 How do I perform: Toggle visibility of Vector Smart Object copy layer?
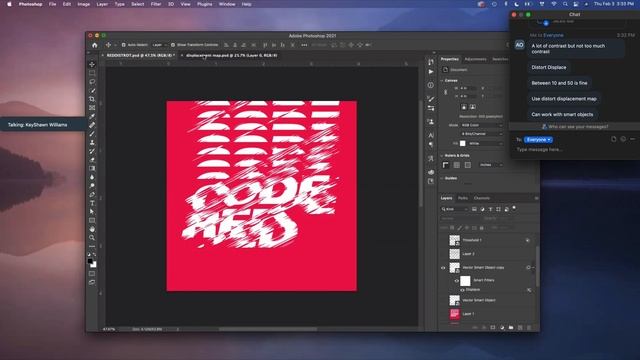point(443,268)
